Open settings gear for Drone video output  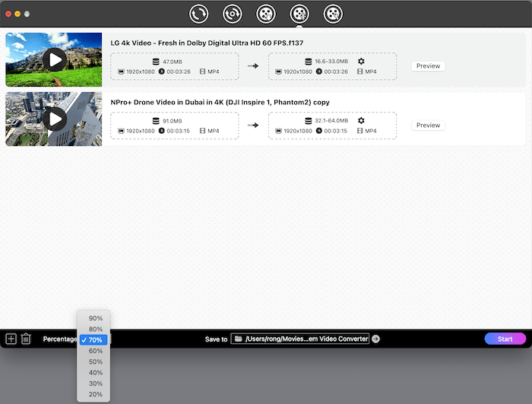pos(361,120)
